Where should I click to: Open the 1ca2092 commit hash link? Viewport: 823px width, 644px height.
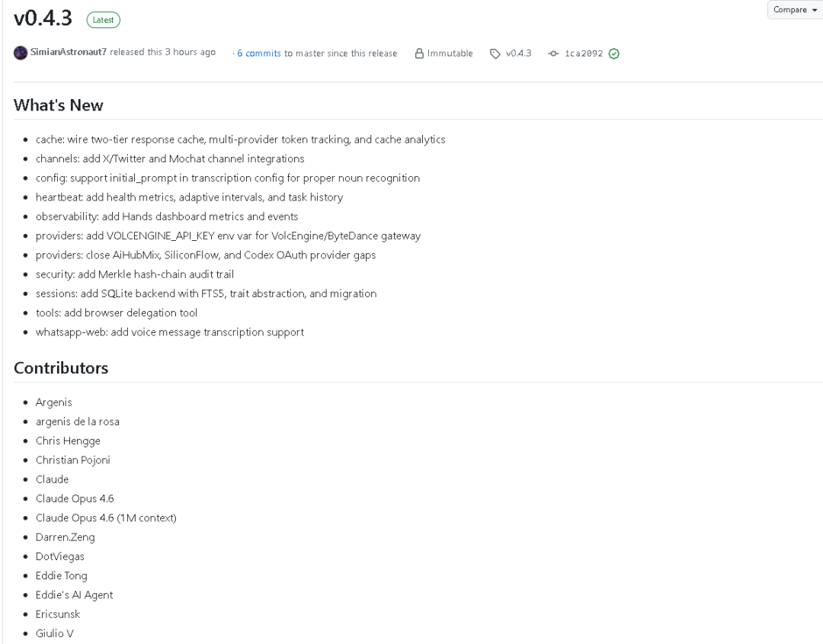click(584, 53)
